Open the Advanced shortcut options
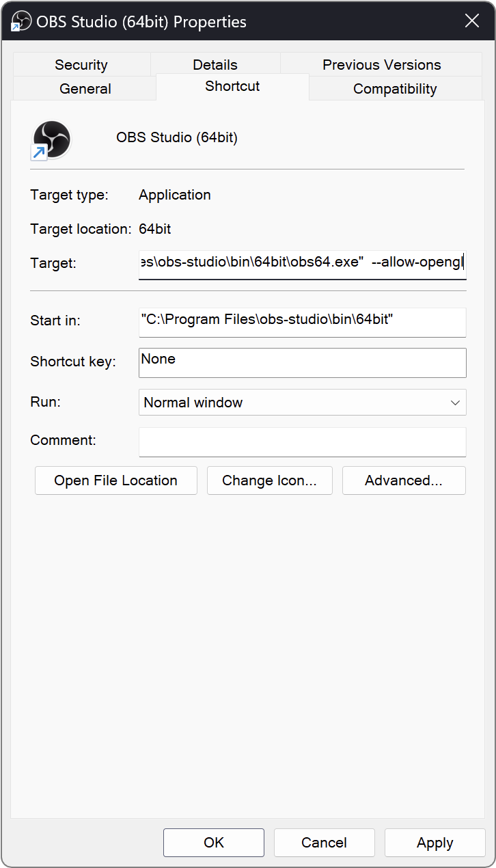Image resolution: width=496 pixels, height=868 pixels. click(404, 480)
